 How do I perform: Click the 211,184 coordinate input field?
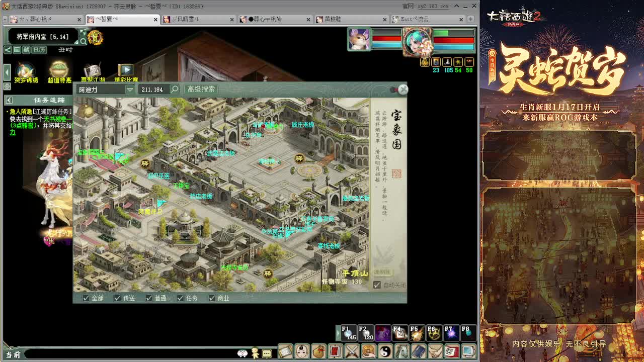point(154,89)
